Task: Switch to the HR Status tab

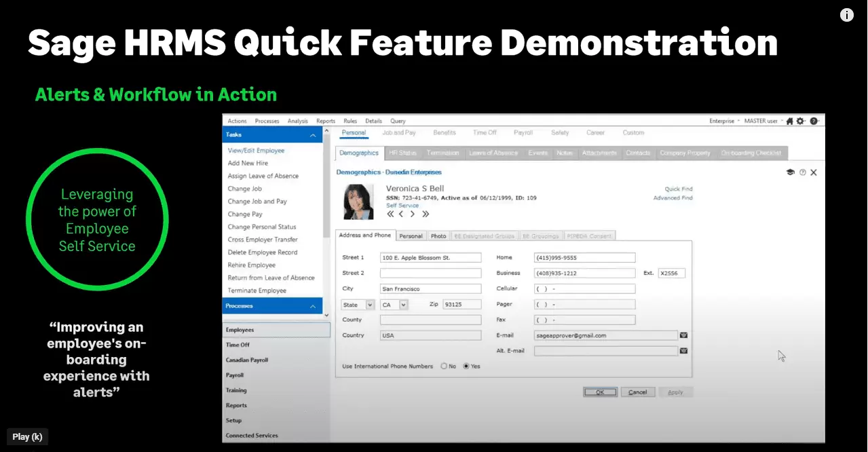Action: tap(403, 153)
